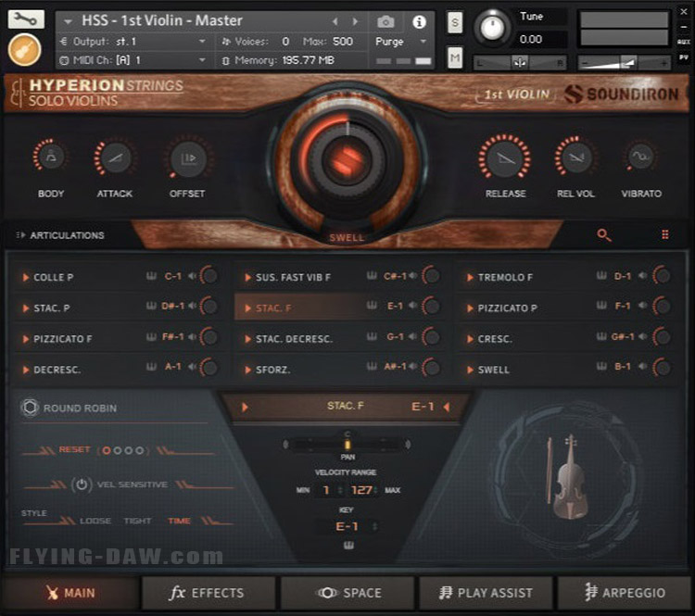Toggle the Mute M button
Viewport: 695px width, 616px height.
[455, 57]
